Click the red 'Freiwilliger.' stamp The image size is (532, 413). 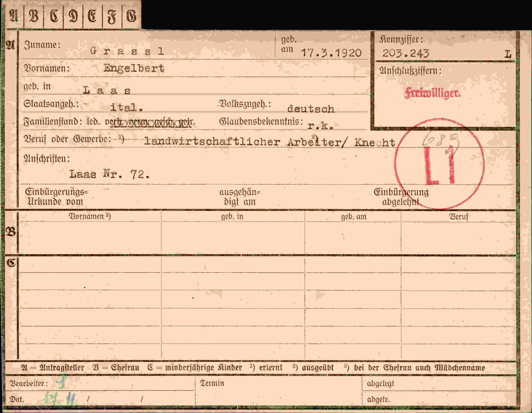(x=433, y=93)
